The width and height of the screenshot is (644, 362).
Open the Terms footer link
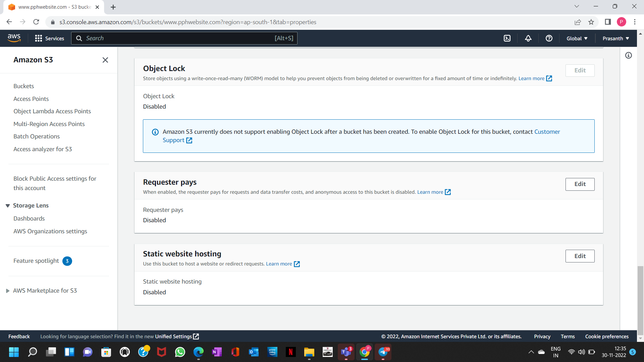[568, 337]
